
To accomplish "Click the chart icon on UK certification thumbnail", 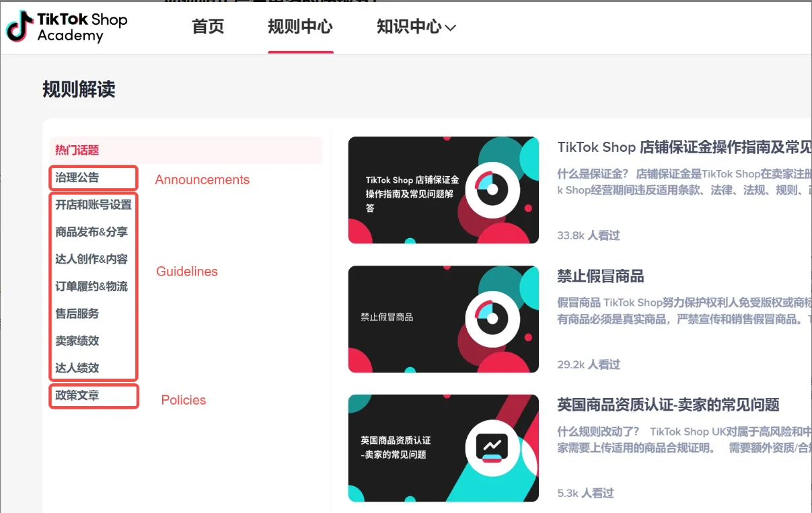I will (x=492, y=448).
